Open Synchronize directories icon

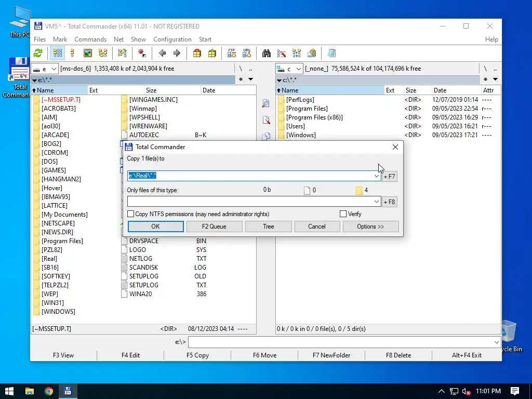(297, 54)
